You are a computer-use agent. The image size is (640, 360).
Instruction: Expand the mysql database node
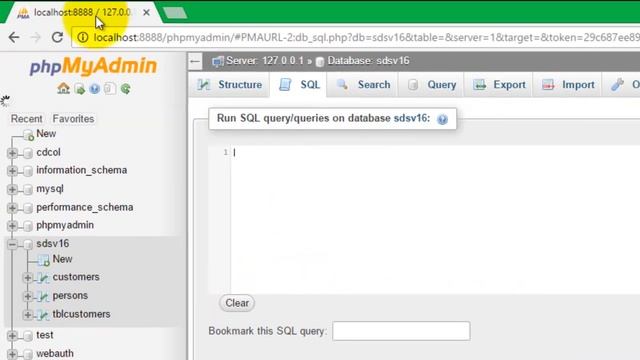[x=12, y=189]
